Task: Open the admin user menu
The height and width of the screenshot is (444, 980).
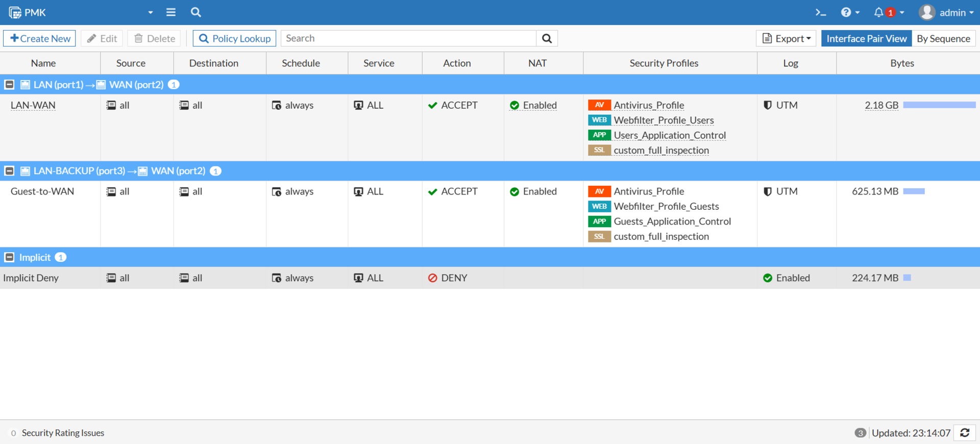Action: pyautogui.click(x=946, y=12)
